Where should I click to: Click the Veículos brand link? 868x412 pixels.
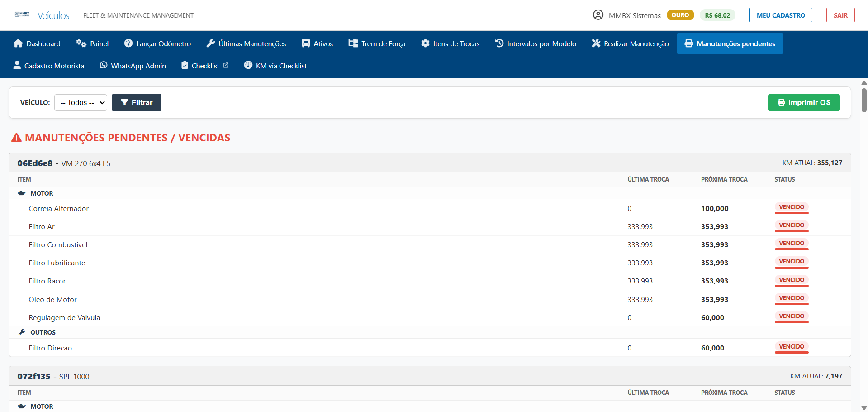coord(53,15)
